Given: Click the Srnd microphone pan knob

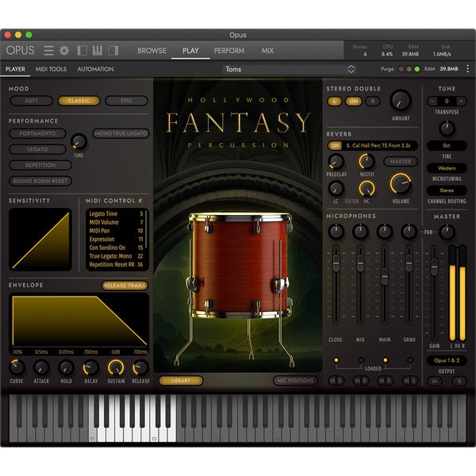Looking at the screenshot, I should 409,232.
